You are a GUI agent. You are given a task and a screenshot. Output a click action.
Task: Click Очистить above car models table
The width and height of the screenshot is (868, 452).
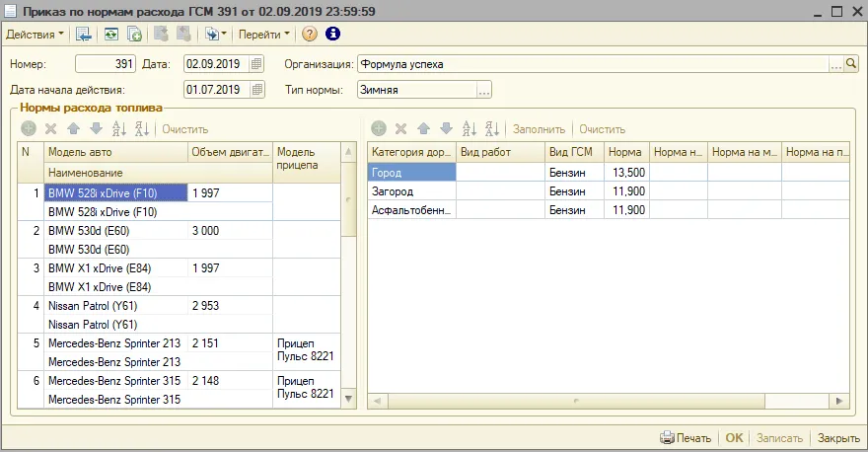[184, 129]
